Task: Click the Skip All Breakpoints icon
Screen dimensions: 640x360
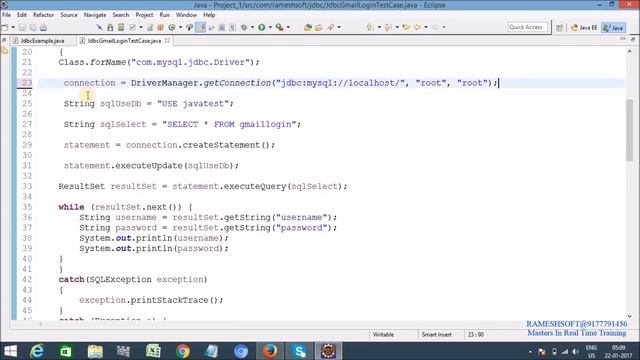Action: coord(100,27)
